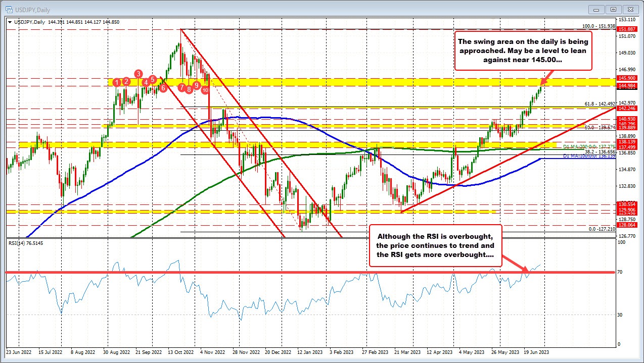This screenshot has height=363, width=644.
Task: Click the RSI overbought annotation callout
Action: pos(435,247)
